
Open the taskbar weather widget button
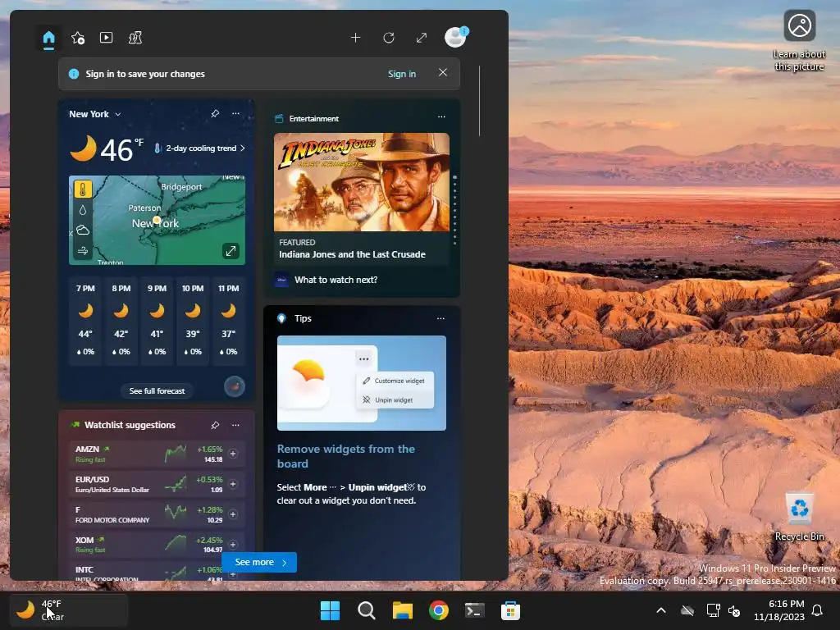pyautogui.click(x=69, y=610)
